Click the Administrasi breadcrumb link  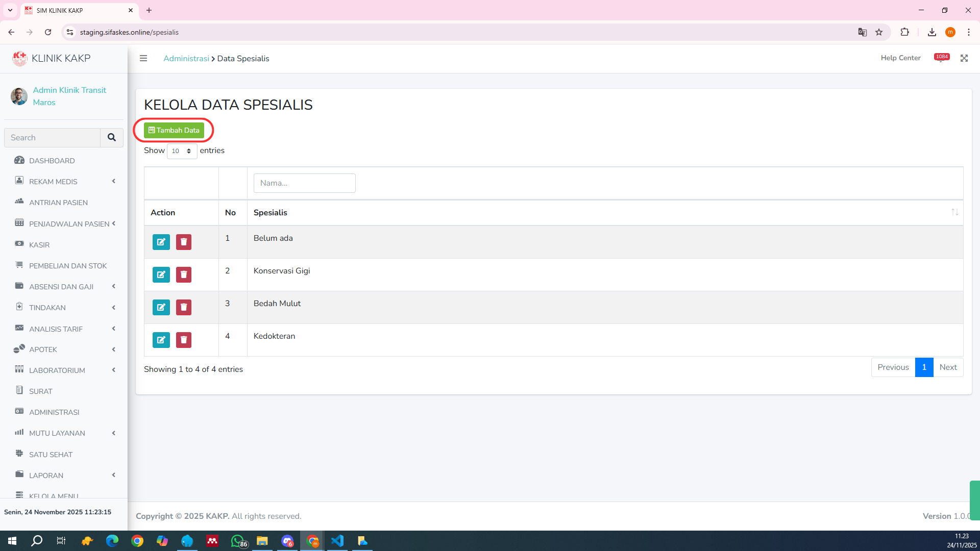(186, 59)
